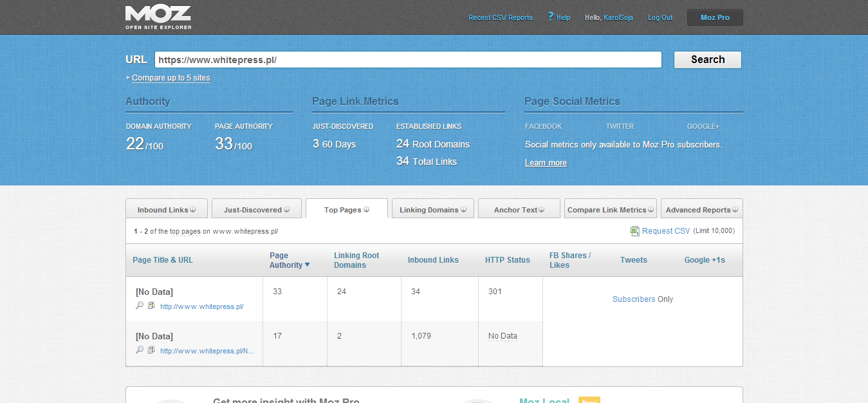Click the spreadsheet icon next to Request CSV
Screen dimensions: 868x403
[635, 230]
